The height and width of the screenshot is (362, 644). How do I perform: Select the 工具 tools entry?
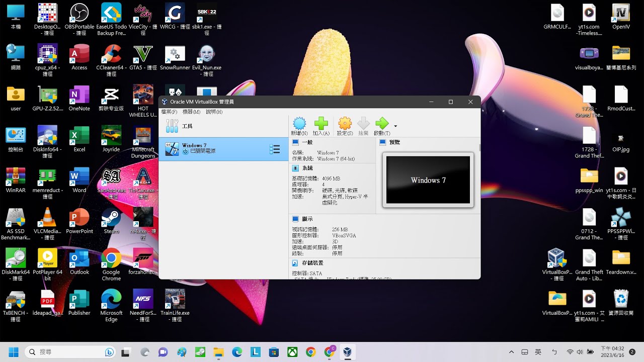pyautogui.click(x=223, y=126)
